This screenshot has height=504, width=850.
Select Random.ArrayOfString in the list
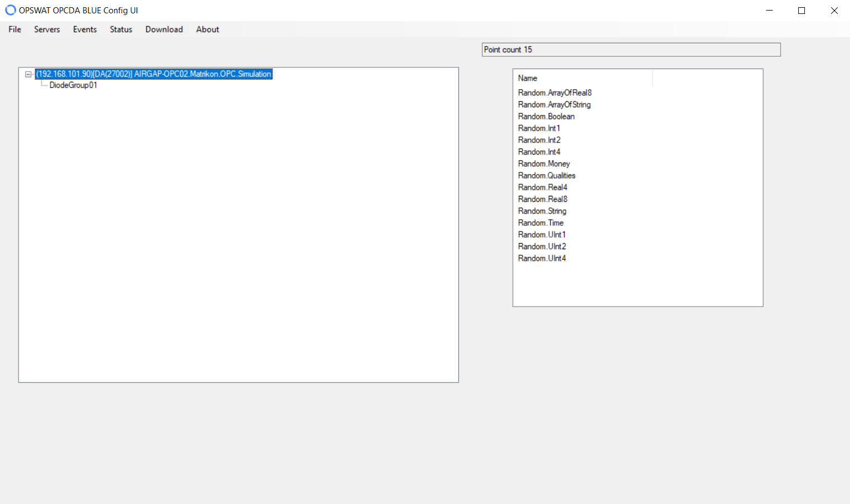554,105
